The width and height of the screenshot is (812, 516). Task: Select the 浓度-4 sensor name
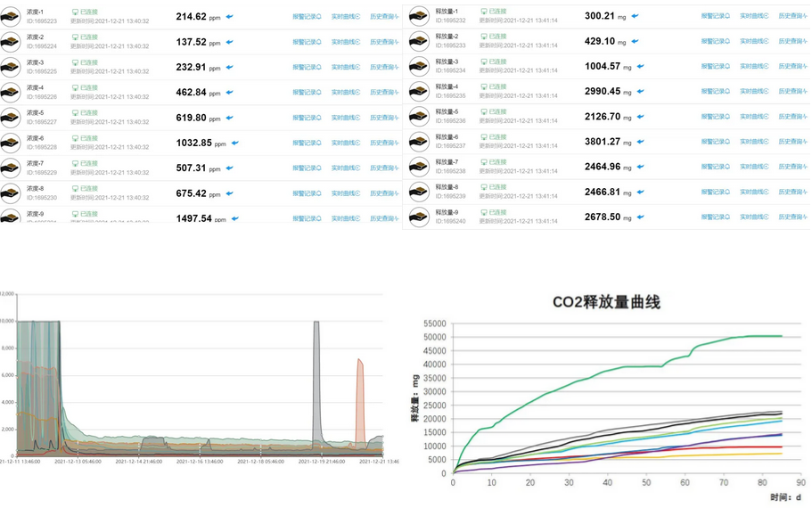click(36, 87)
